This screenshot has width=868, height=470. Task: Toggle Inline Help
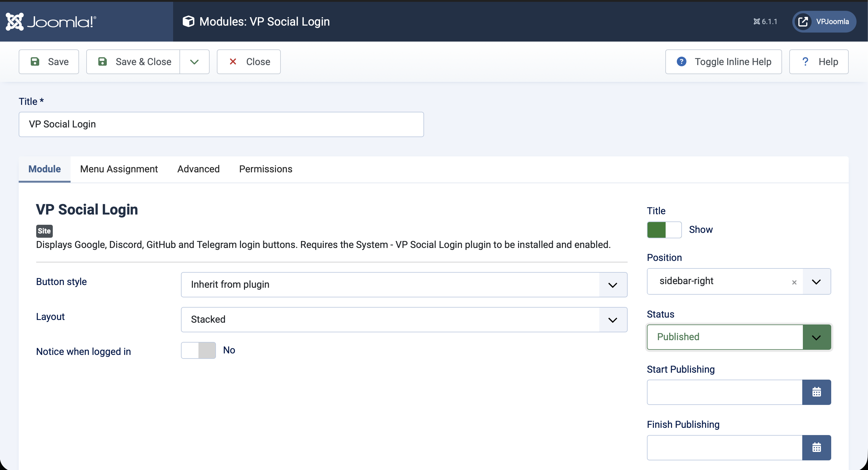click(724, 61)
